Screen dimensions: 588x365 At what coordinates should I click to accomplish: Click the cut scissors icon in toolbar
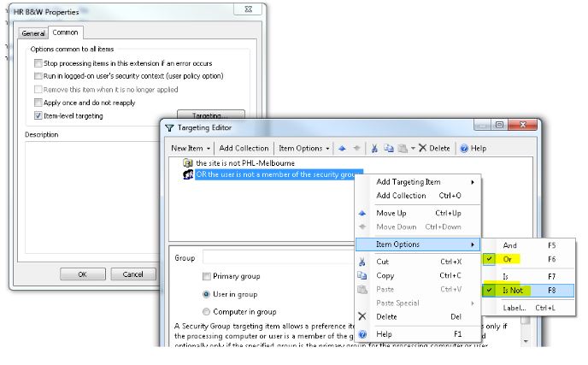point(374,148)
